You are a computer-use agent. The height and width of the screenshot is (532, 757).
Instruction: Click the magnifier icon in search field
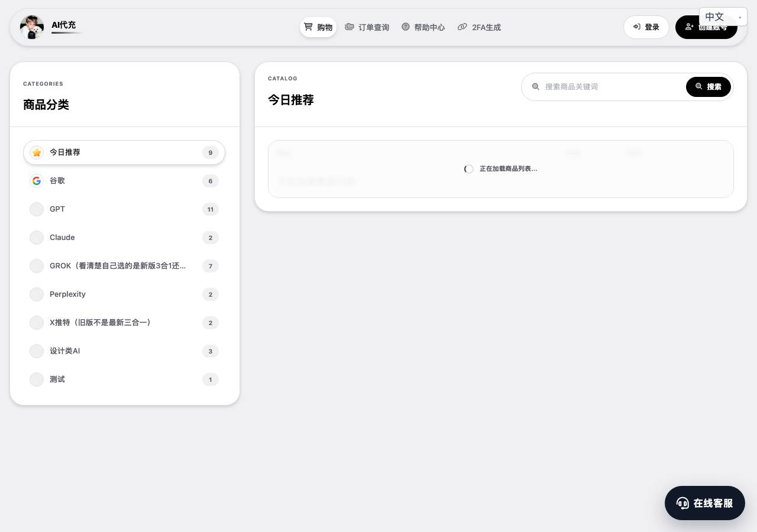(x=536, y=87)
